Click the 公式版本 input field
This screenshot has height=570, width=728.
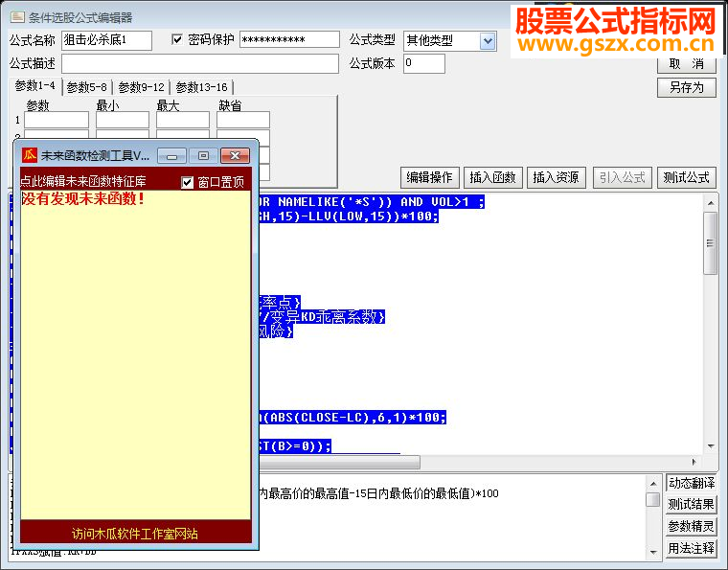click(x=424, y=63)
